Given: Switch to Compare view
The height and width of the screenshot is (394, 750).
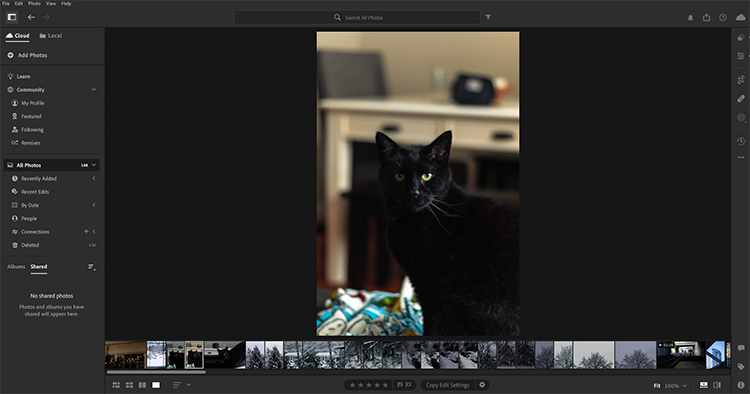Looking at the screenshot, I should pyautogui.click(x=142, y=385).
